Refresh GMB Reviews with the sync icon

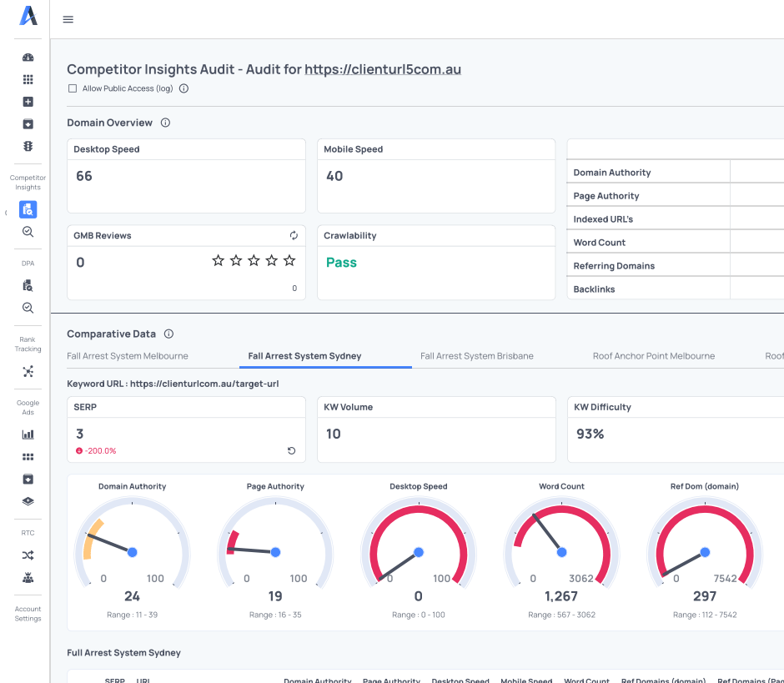(294, 236)
